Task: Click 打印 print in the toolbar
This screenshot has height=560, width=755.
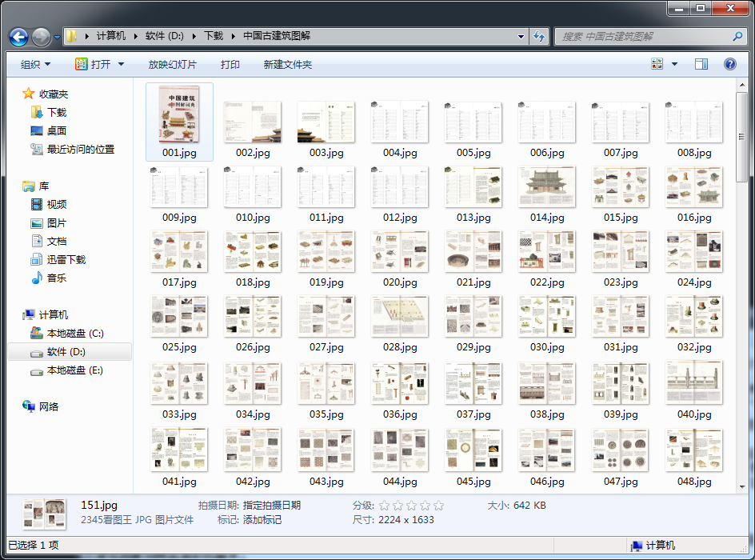Action: (x=230, y=64)
